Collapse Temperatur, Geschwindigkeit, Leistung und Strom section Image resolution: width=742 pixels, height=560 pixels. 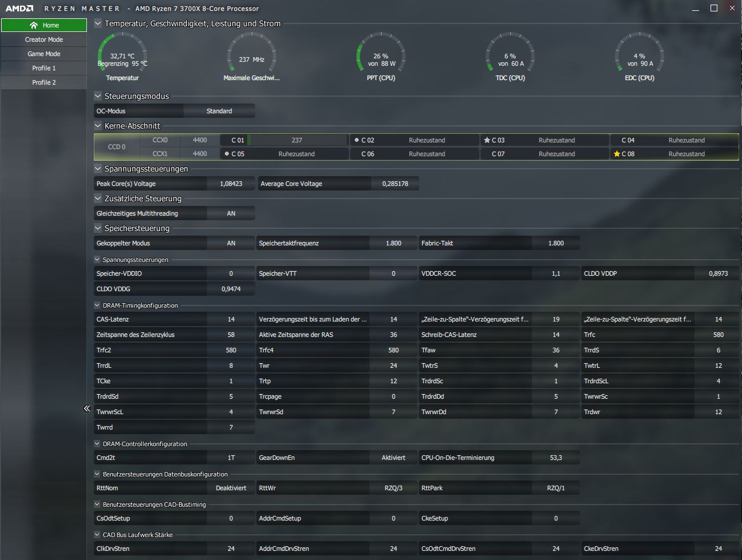[98, 23]
